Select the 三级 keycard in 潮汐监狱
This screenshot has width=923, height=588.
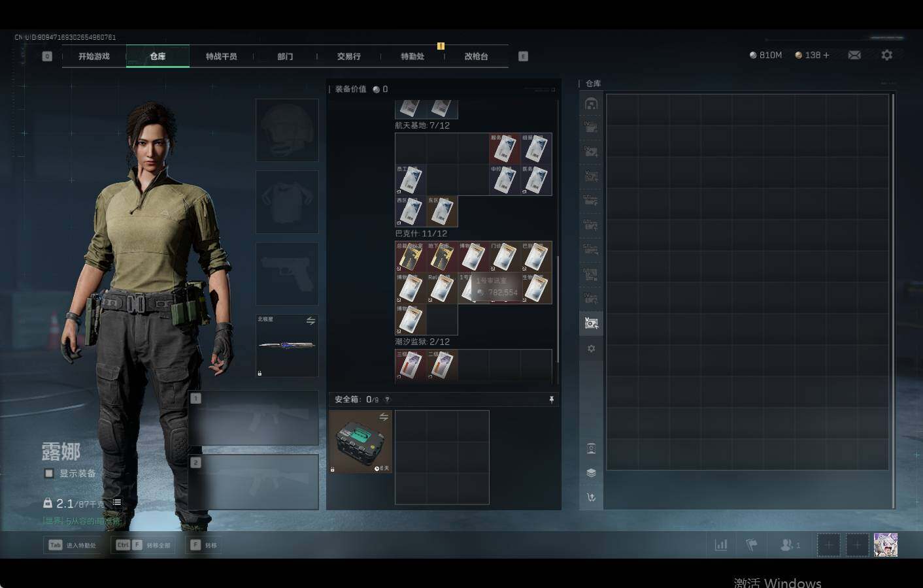point(411,365)
